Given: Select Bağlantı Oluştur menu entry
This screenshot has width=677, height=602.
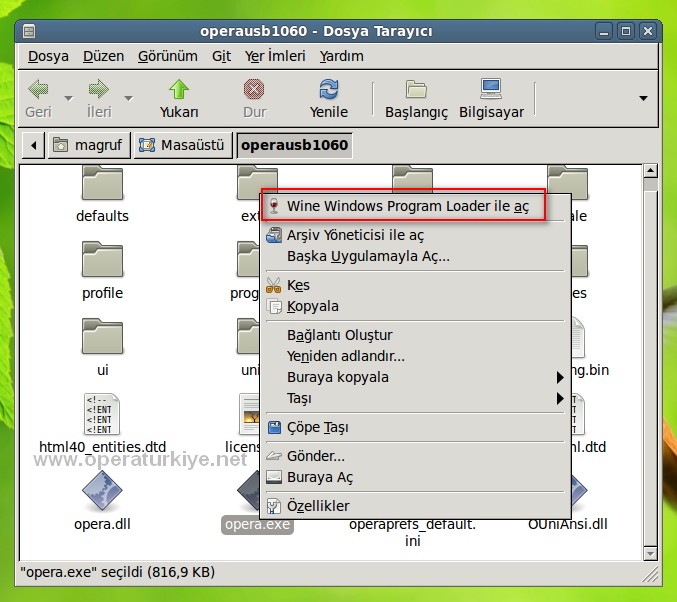Looking at the screenshot, I should coord(414,335).
